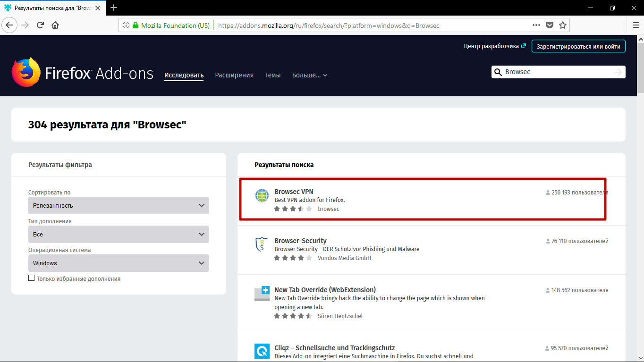
Task: Click the Результаты фильтра heading
Action: click(60, 165)
